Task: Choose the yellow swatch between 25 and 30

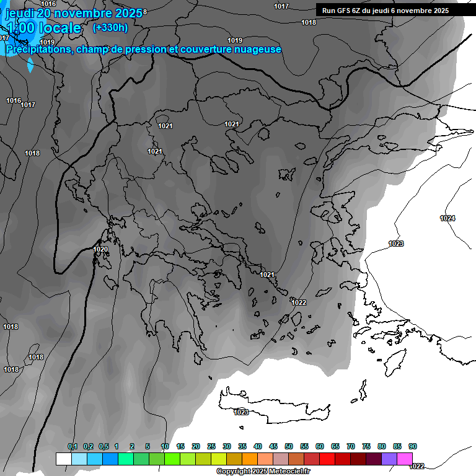Action: [x=219, y=459]
